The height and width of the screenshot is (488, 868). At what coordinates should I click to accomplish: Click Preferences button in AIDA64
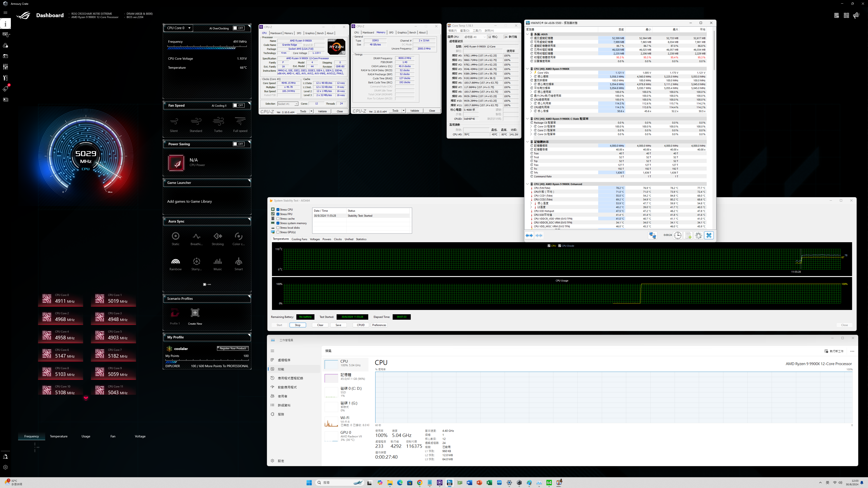pyautogui.click(x=379, y=325)
